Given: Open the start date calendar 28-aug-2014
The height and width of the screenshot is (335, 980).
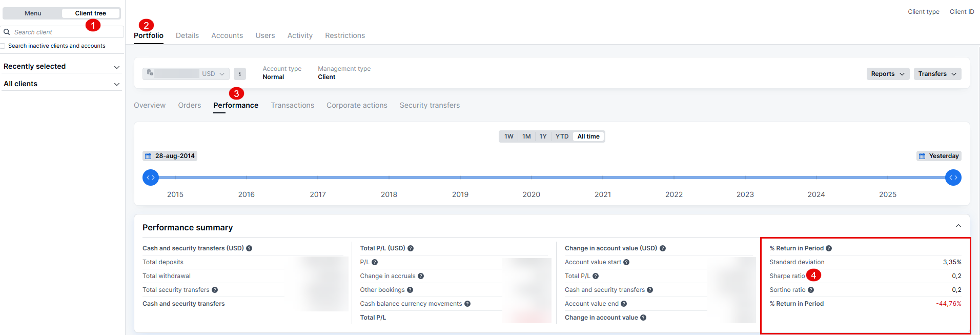Looking at the screenshot, I should (170, 156).
